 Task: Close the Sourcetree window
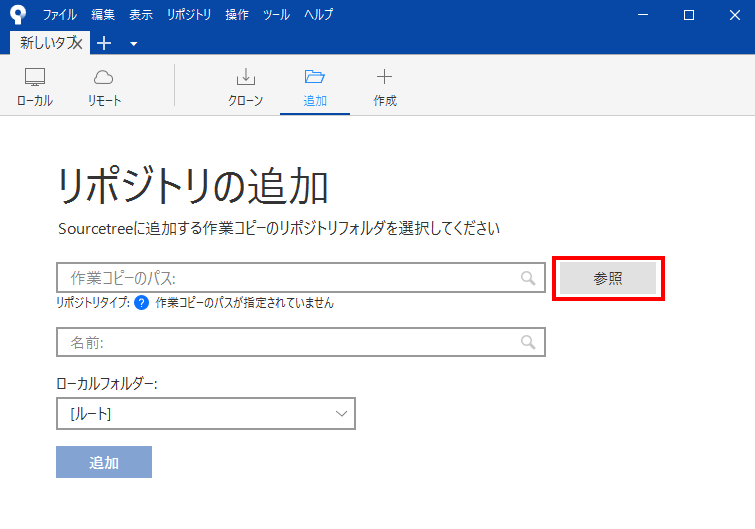click(735, 15)
